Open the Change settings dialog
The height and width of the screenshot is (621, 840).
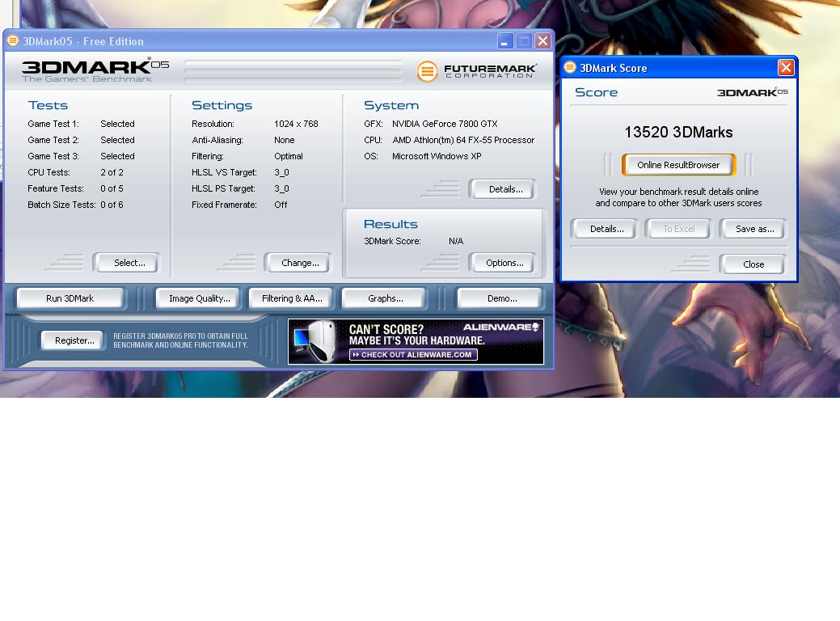click(x=298, y=263)
